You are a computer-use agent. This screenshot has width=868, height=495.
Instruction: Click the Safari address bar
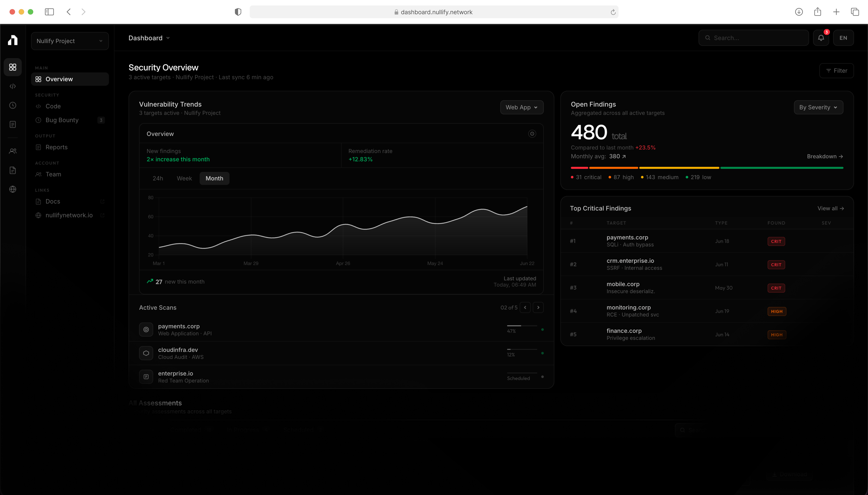(434, 12)
